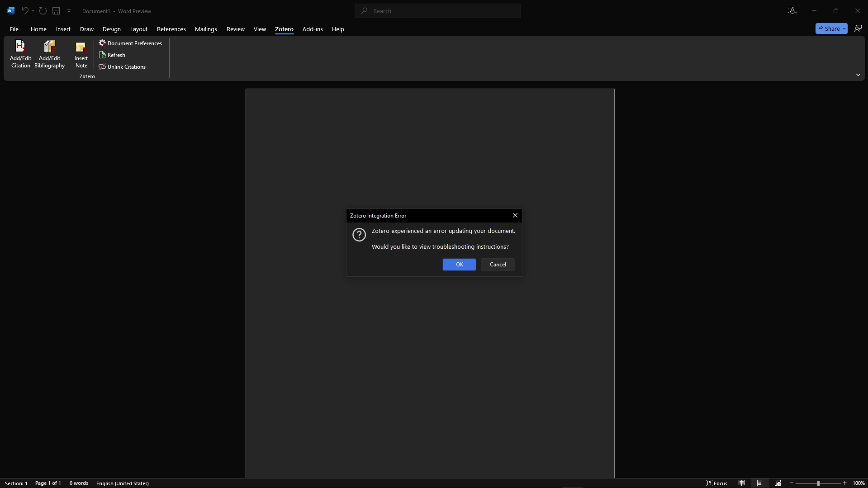Click the Undo arrow icon

tap(25, 11)
